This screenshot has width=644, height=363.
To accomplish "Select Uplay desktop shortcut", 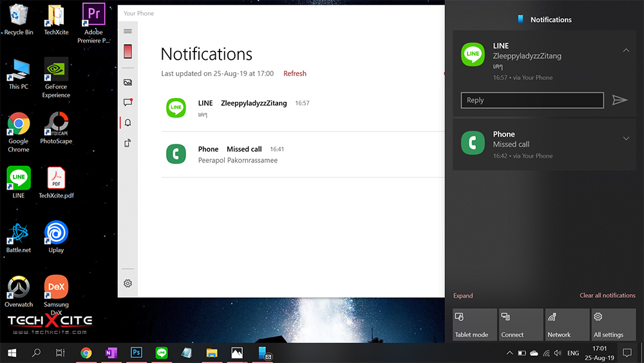I will (56, 237).
